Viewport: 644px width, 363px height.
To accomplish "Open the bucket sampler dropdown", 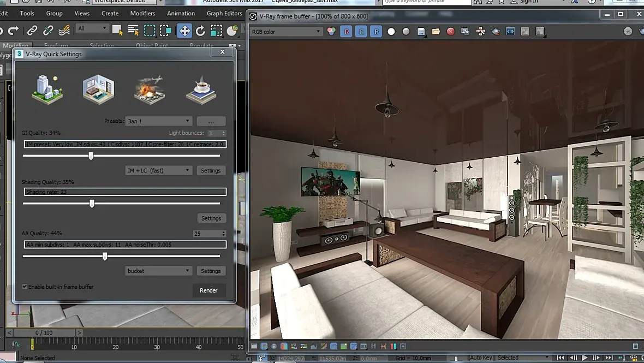I will 158,271.
